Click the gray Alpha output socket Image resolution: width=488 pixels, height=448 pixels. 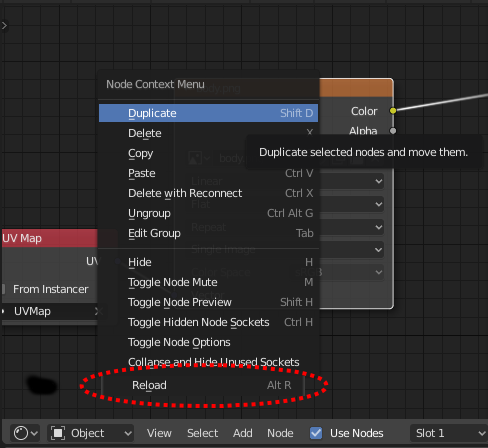click(393, 131)
